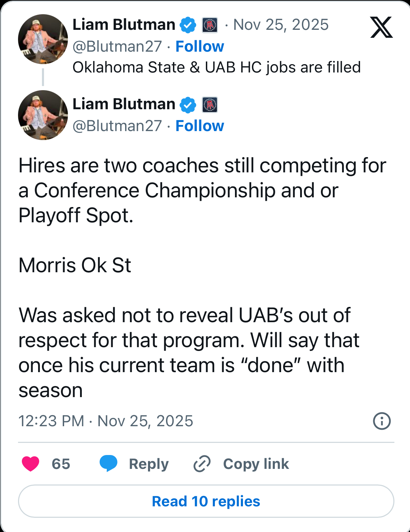The image size is (410, 532).
Task: Click Liam Blutman name in second tweet
Action: [124, 104]
